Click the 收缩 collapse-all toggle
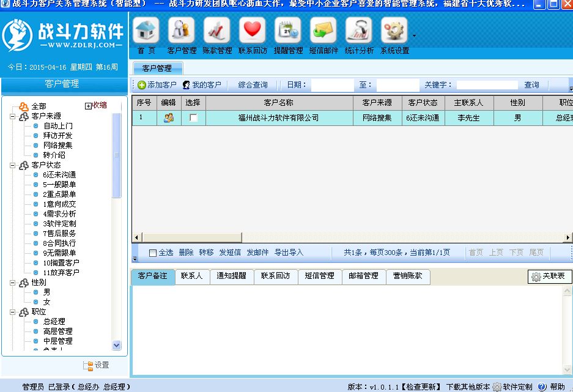Image resolution: width=573 pixels, height=392 pixels. point(96,105)
